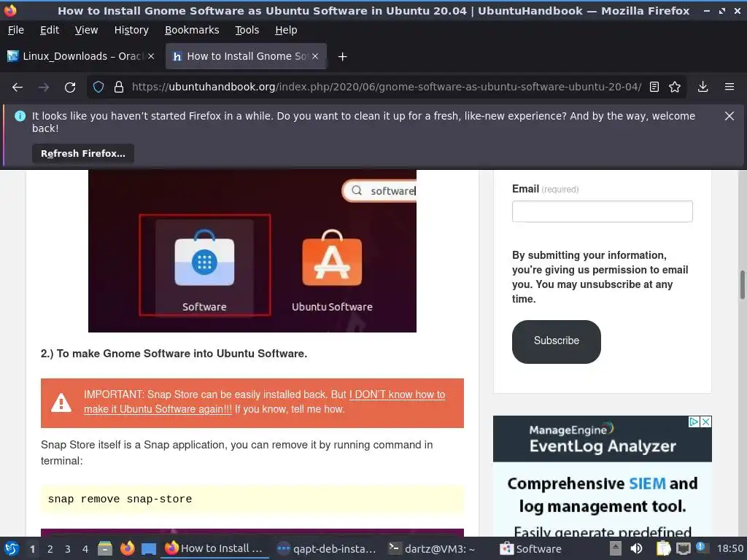
Task: Click the removable media eject tray icon
Action: tap(616, 549)
